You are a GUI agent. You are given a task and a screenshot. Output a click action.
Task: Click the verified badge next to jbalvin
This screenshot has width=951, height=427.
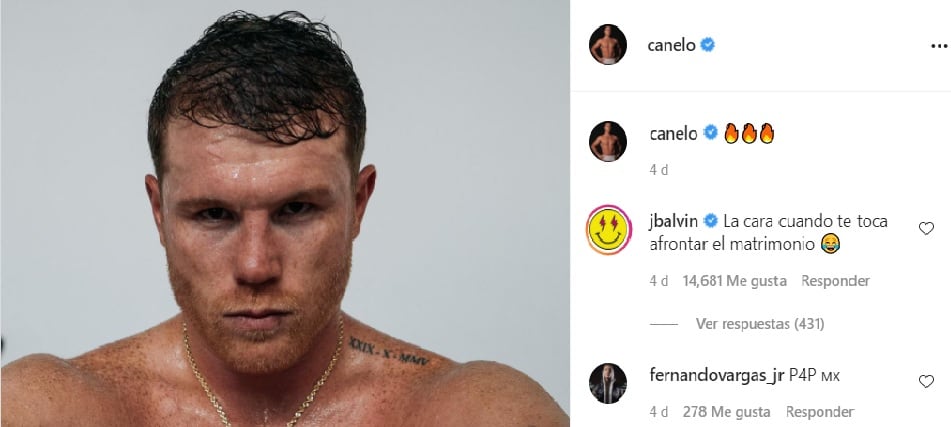point(710,221)
